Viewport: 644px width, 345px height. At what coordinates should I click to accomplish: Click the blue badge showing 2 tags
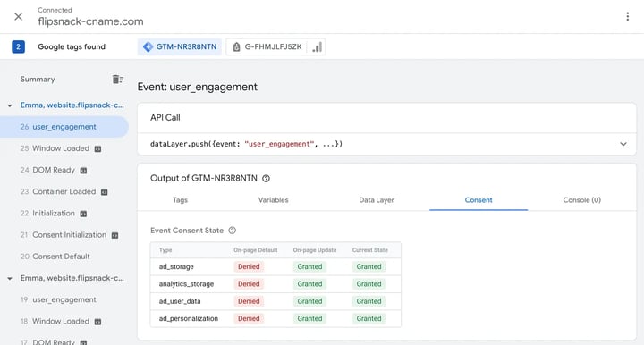[x=18, y=46]
